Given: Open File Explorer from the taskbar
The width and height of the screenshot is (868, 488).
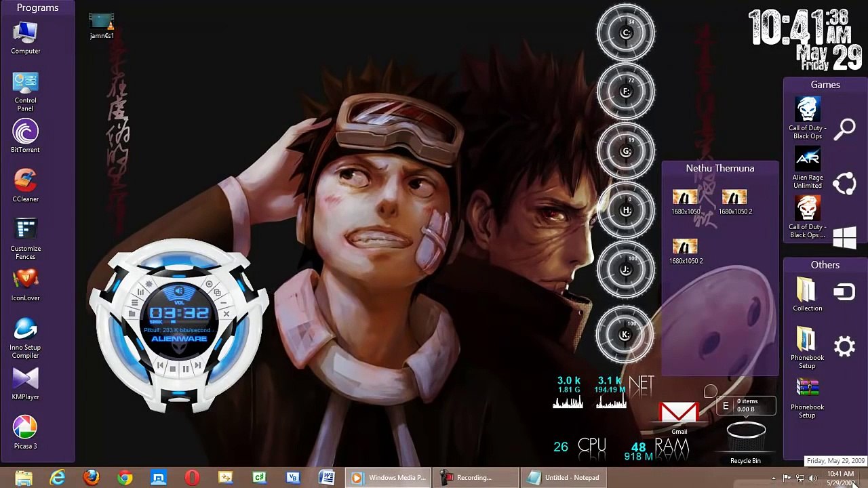Looking at the screenshot, I should coord(24,478).
